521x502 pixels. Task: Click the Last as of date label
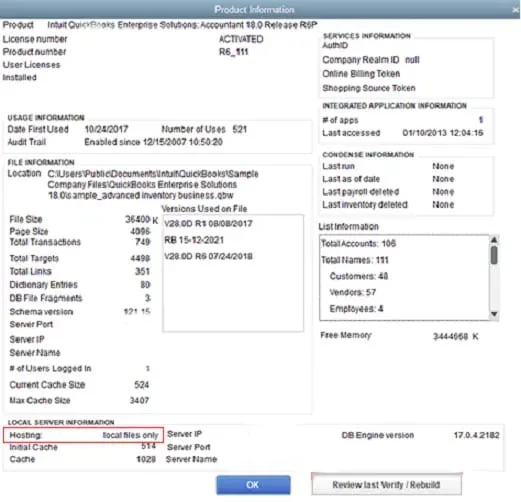(351, 179)
